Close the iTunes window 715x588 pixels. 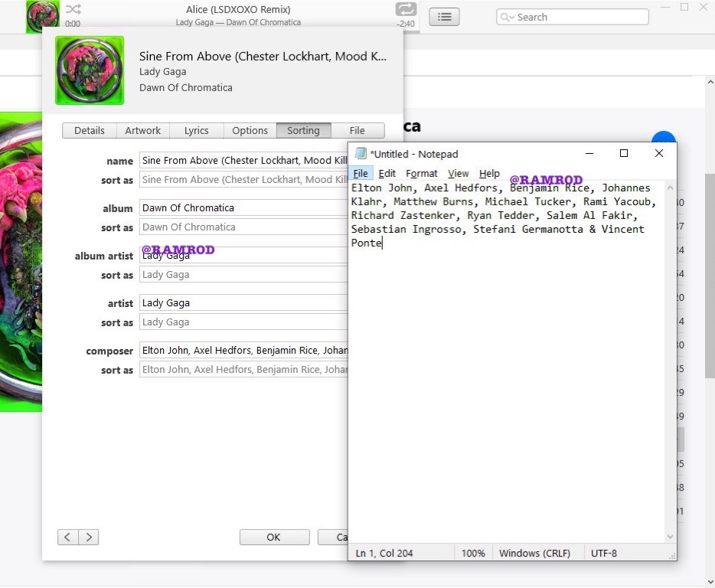click(704, 7)
